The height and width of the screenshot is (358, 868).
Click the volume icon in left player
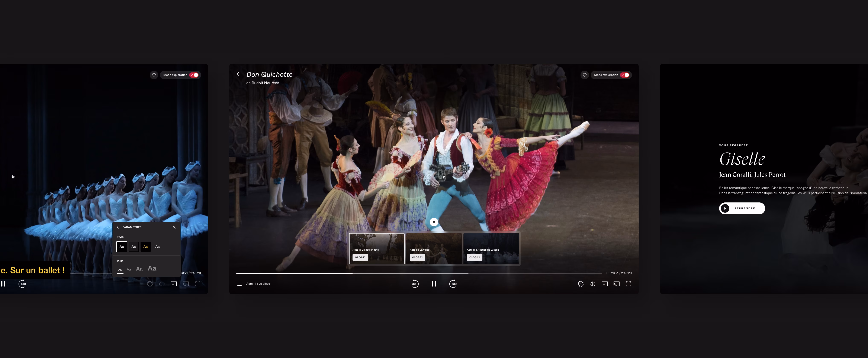click(162, 284)
